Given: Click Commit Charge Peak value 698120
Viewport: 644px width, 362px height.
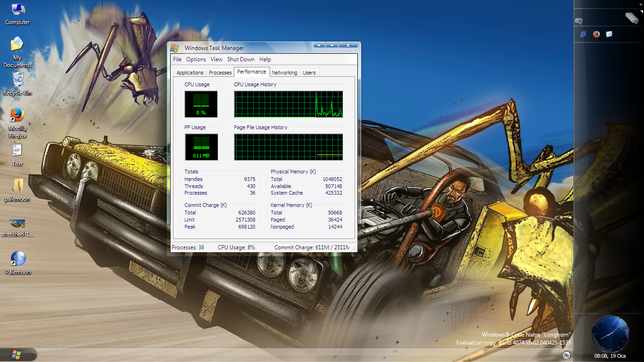Looking at the screenshot, I should [x=247, y=227].
